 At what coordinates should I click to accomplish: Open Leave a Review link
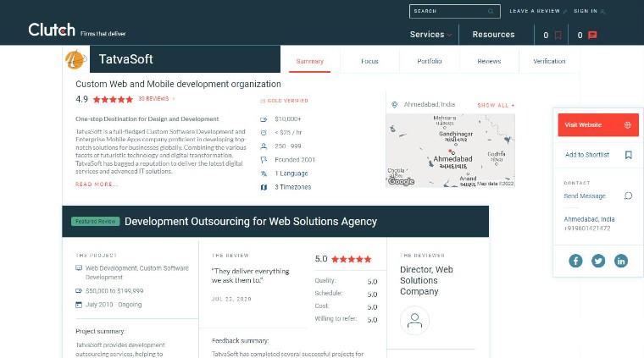pos(537,11)
